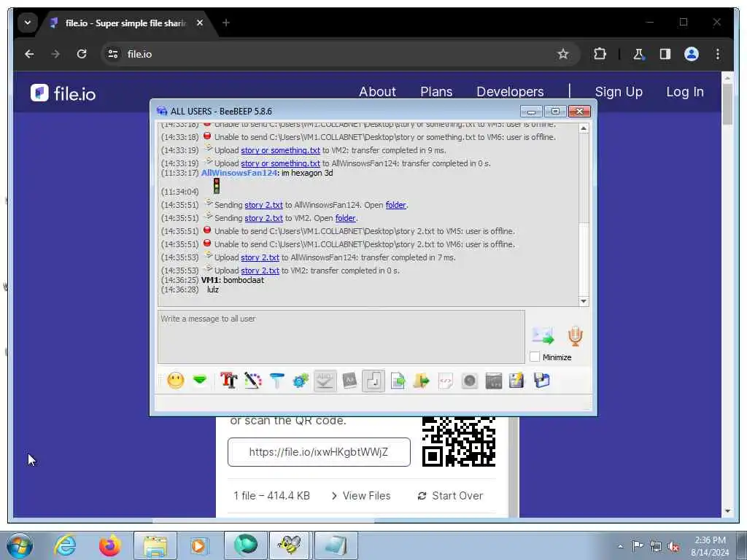This screenshot has height=560, width=747.
Task: Click the gray round record icon
Action: [x=470, y=381]
